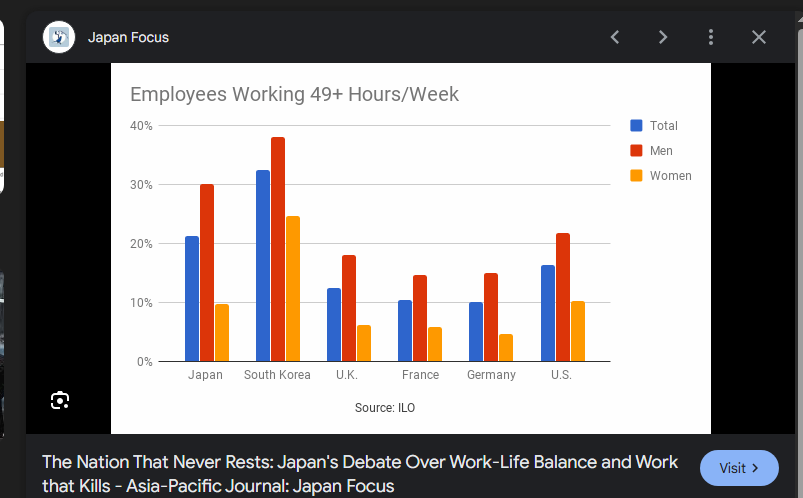
Task: Click the '20%' y-axis label
Action: pyautogui.click(x=141, y=244)
